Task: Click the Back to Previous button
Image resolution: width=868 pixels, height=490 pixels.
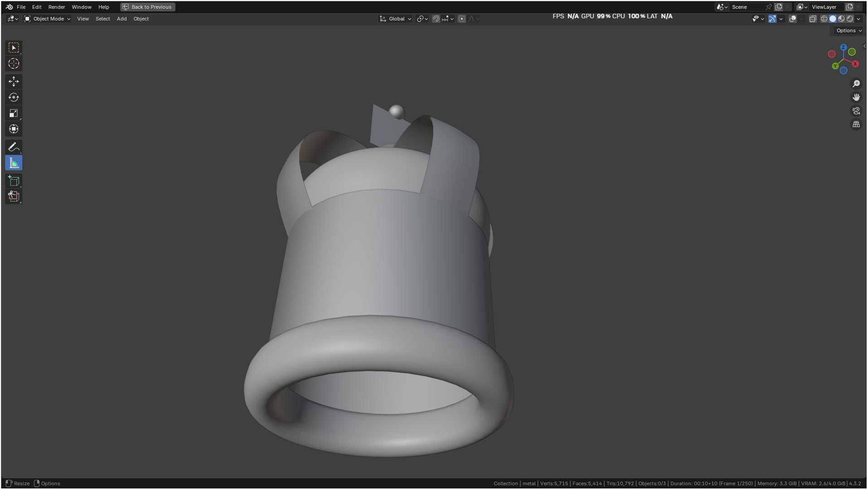Action: click(x=148, y=7)
